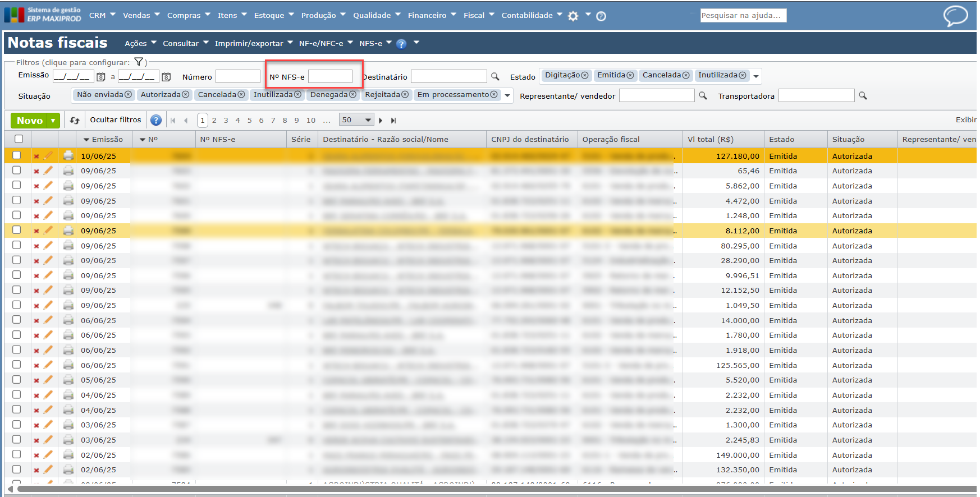Open the chat speech bubble icon
The image size is (980, 497).
955,16
